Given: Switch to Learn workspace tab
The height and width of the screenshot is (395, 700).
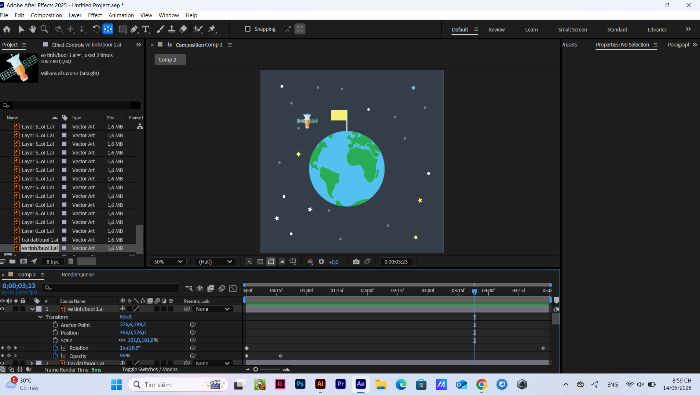Looking at the screenshot, I should point(531,29).
